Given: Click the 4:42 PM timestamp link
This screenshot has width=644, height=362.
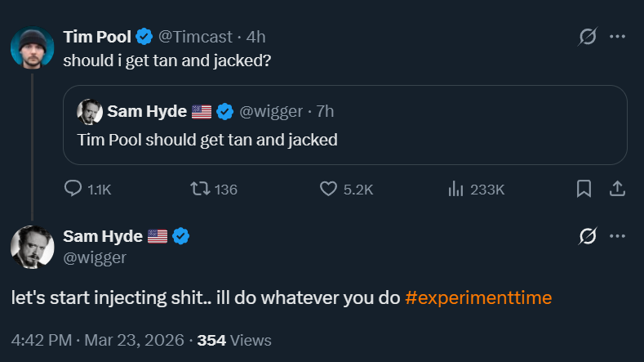Looking at the screenshot, I should pyautogui.click(x=42, y=340).
